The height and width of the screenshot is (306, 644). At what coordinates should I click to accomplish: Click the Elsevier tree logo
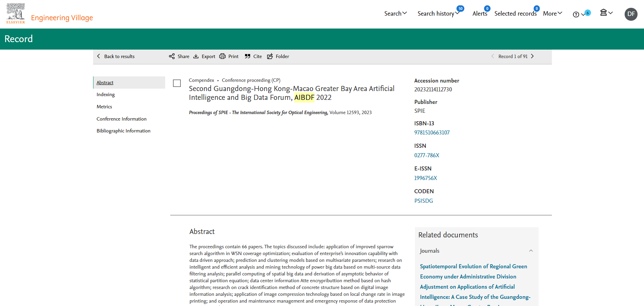(16, 13)
